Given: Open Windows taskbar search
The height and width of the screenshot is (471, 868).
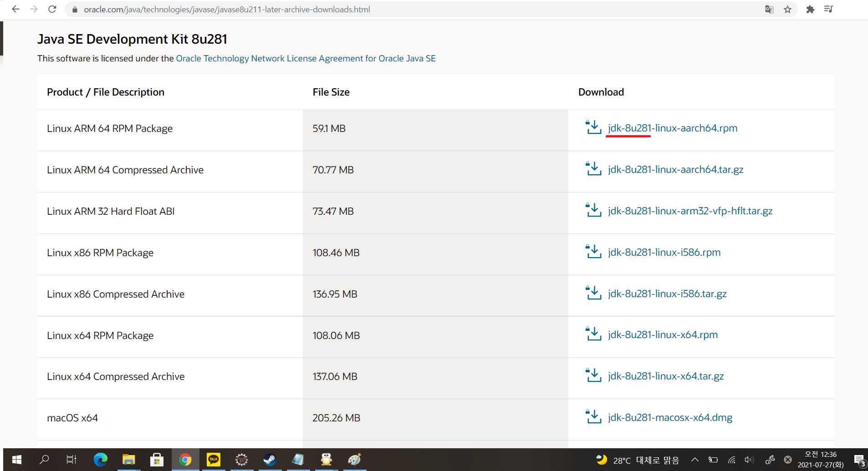Looking at the screenshot, I should pos(44,460).
